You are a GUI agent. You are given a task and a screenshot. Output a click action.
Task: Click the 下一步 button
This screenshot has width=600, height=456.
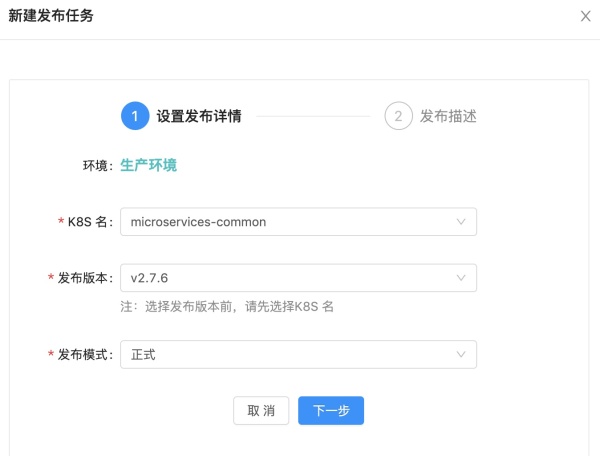click(331, 410)
